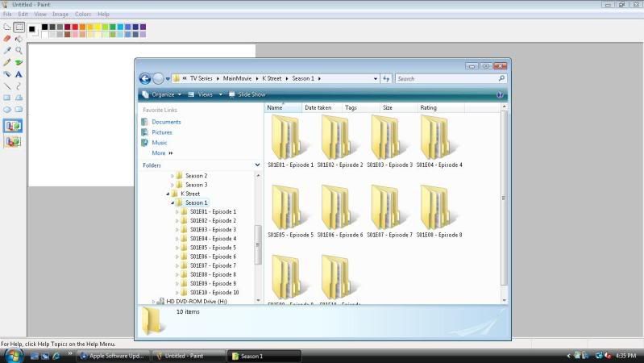This screenshot has width=644, height=363.
Task: Pick the Airbrush tool in Paint
Action: click(7, 74)
